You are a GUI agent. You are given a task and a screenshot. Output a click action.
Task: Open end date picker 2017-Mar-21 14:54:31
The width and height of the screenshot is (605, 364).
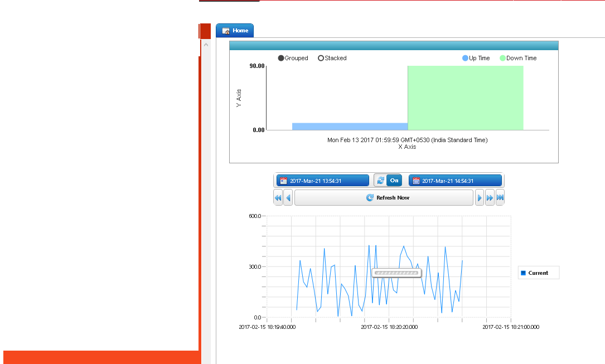tap(455, 181)
